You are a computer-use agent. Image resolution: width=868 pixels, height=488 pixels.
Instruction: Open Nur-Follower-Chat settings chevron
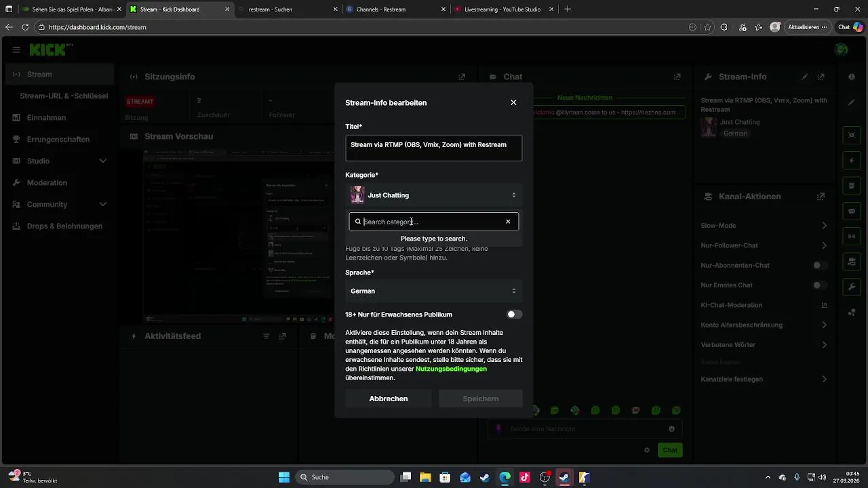tap(825, 245)
